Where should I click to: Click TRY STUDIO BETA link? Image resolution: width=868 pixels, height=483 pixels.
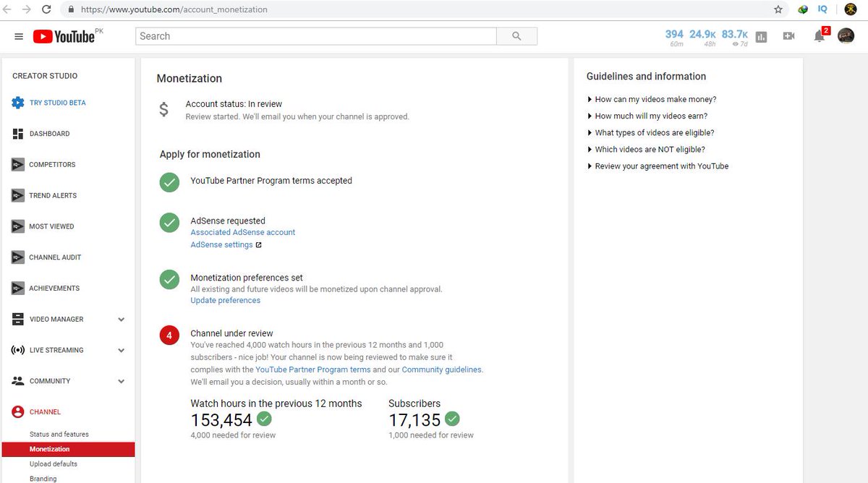58,103
